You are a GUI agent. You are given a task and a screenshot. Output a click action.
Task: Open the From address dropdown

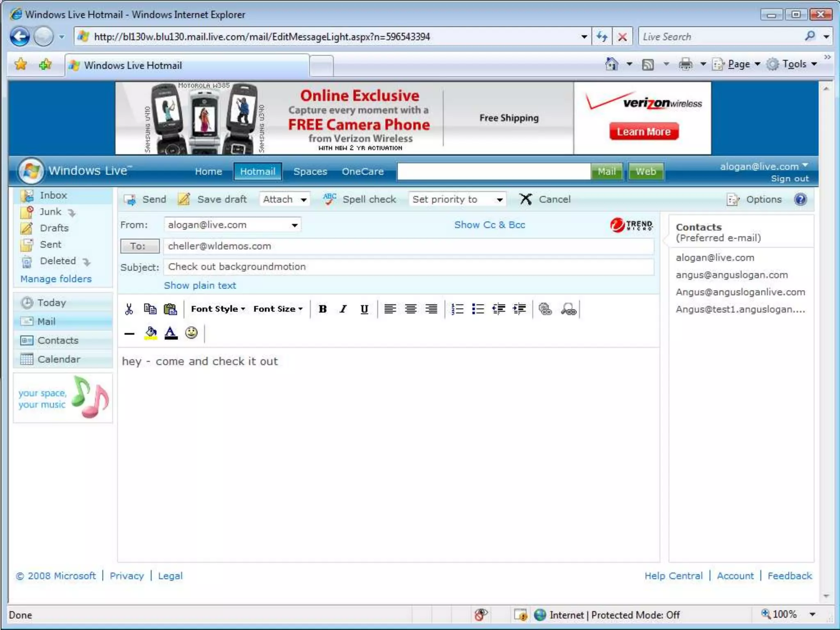coord(233,225)
